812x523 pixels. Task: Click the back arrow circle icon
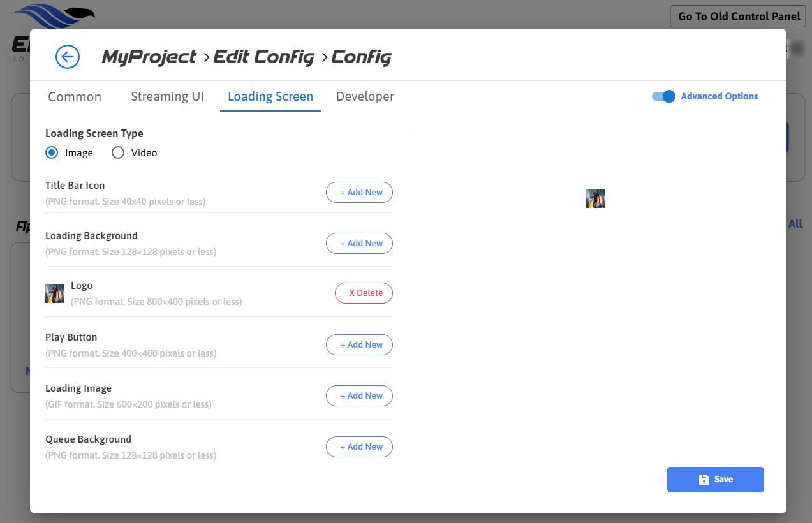pos(68,57)
